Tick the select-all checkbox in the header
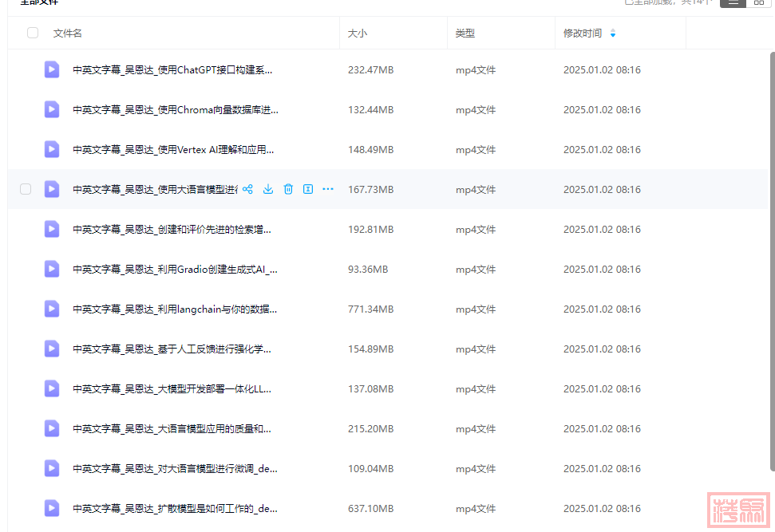This screenshot has height=532, width=775. point(33,33)
